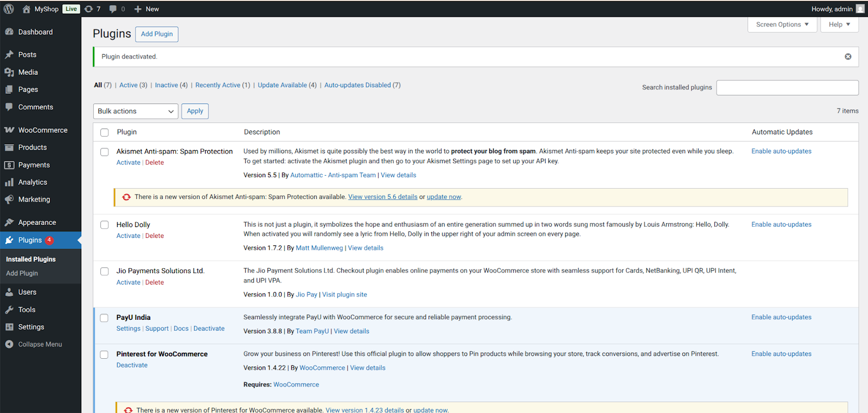Screen dimensions: 868x413
Task: Toggle the select-all plugins checkbox
Action: tap(105, 132)
